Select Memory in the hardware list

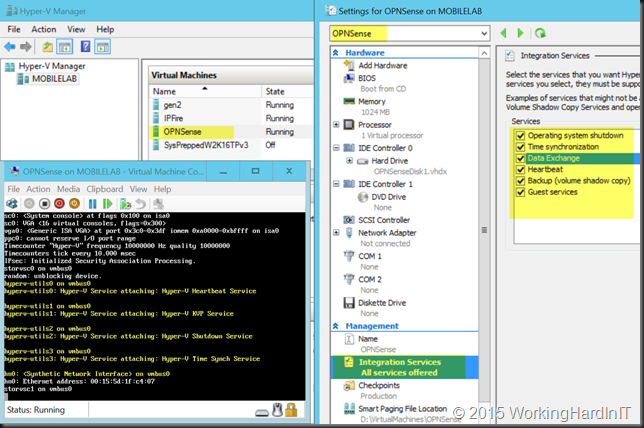pyautogui.click(x=372, y=101)
